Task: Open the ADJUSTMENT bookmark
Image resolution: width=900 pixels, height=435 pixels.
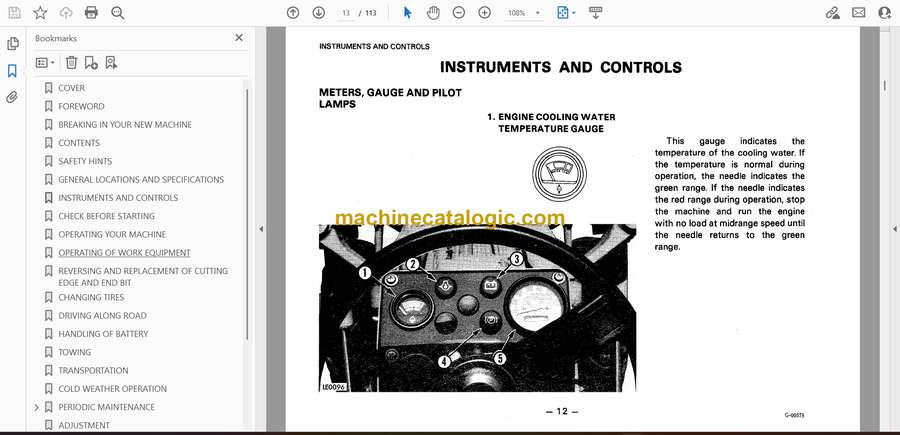Action: [84, 426]
